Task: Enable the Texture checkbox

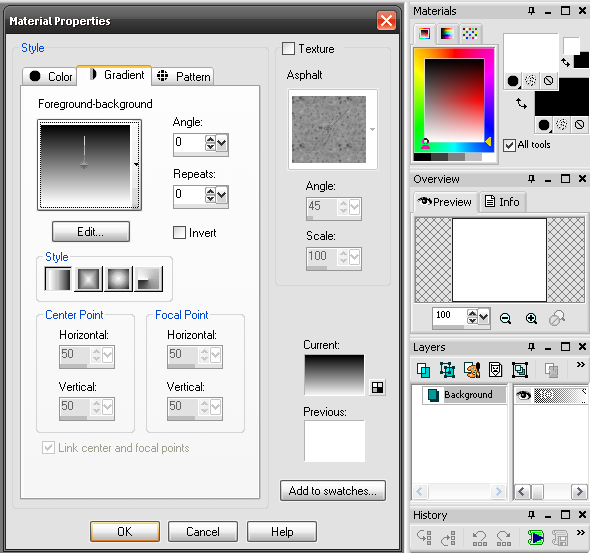Action: tap(288, 49)
